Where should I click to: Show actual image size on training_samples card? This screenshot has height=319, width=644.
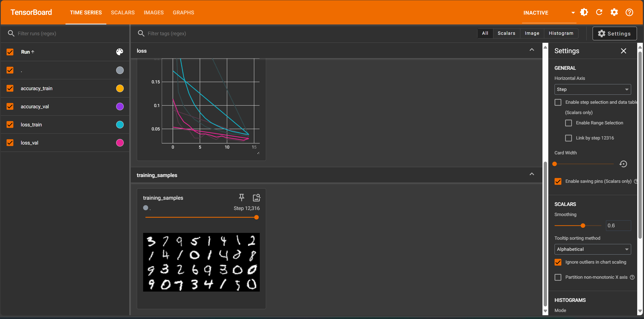[256, 198]
